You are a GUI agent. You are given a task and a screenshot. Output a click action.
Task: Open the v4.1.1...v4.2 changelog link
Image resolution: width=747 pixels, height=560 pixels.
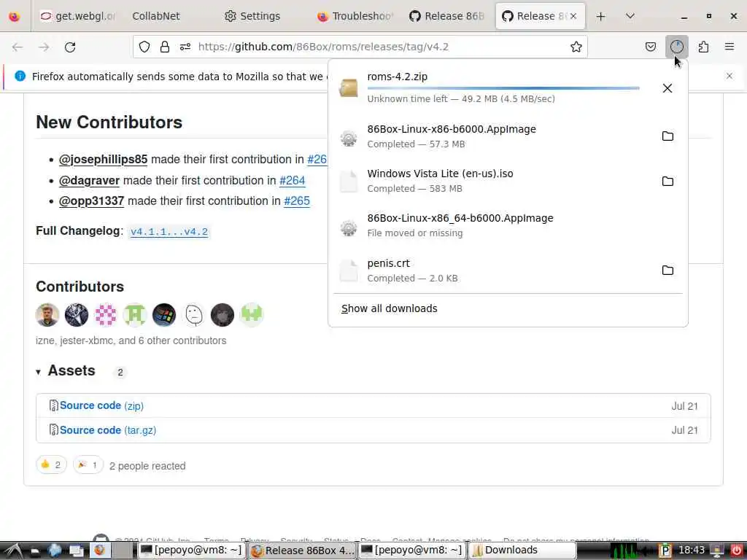169,231
